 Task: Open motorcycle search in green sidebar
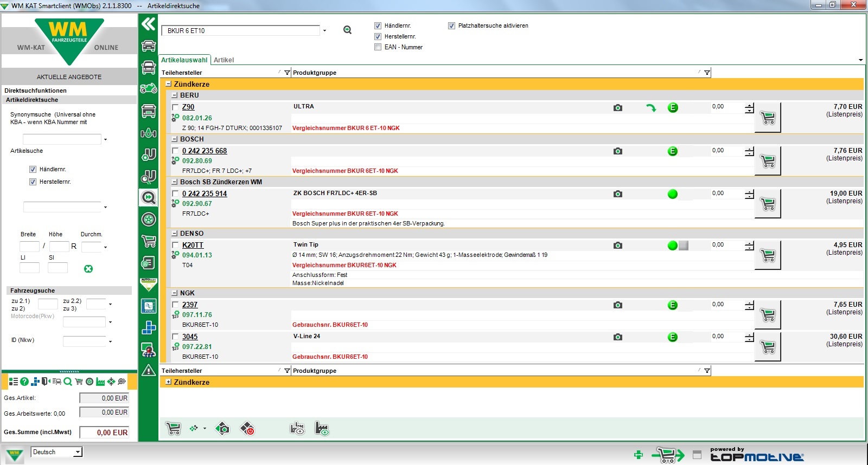tap(148, 89)
